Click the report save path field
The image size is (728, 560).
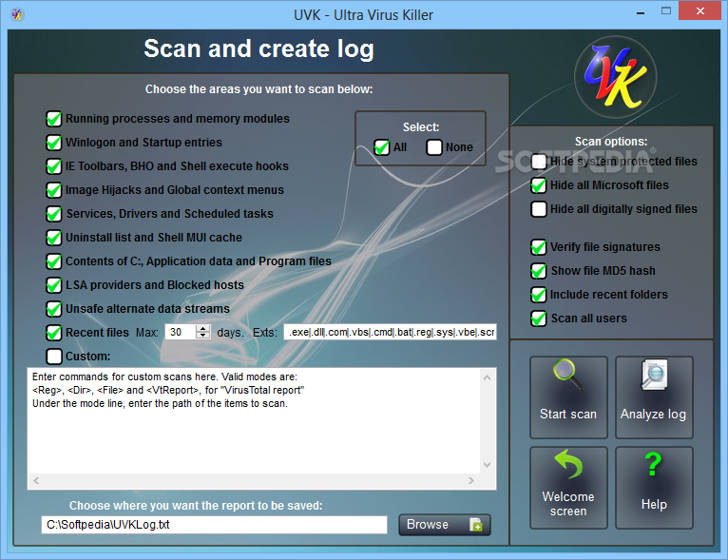pos(214,525)
